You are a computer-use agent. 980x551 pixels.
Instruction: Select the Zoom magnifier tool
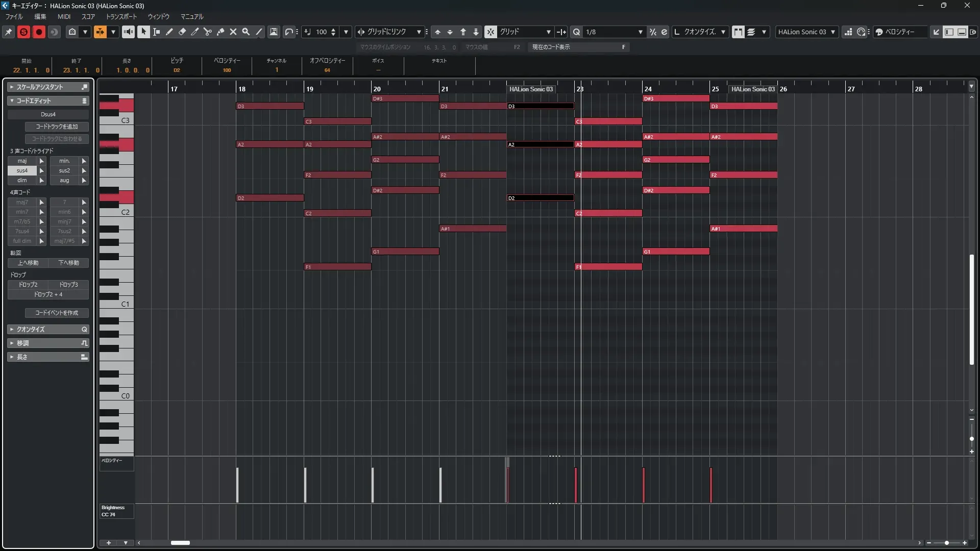click(246, 32)
